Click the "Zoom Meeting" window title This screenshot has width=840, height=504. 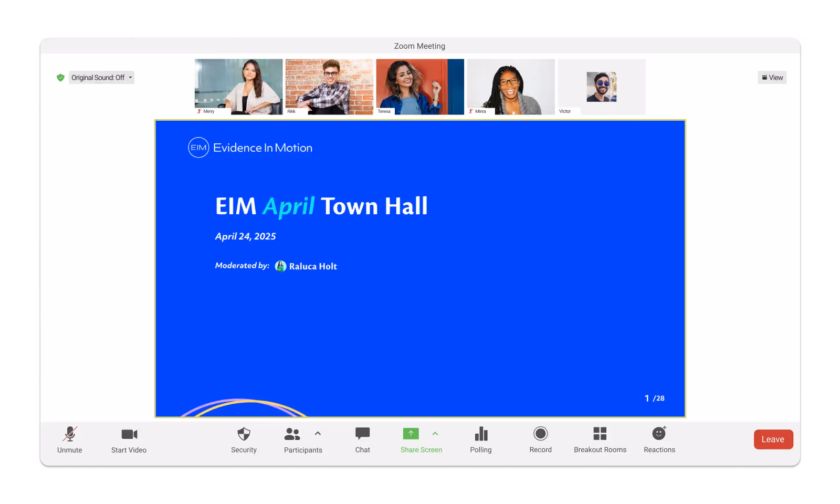coord(419,46)
